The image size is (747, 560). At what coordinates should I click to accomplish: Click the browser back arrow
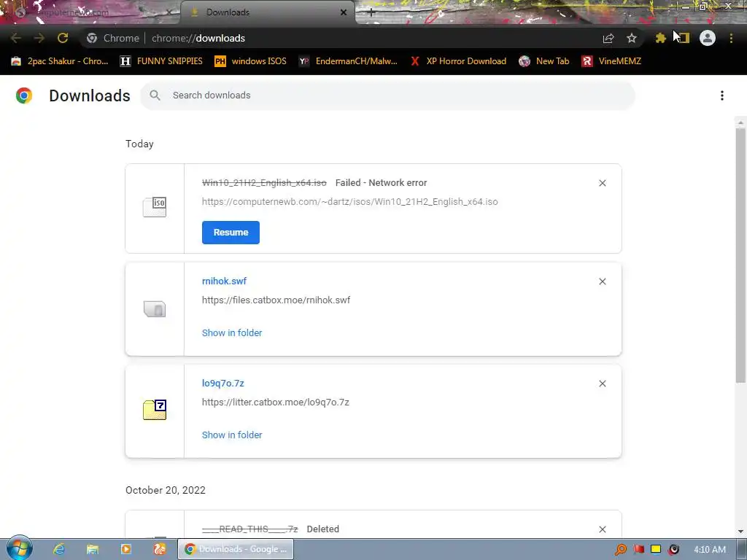click(x=16, y=38)
